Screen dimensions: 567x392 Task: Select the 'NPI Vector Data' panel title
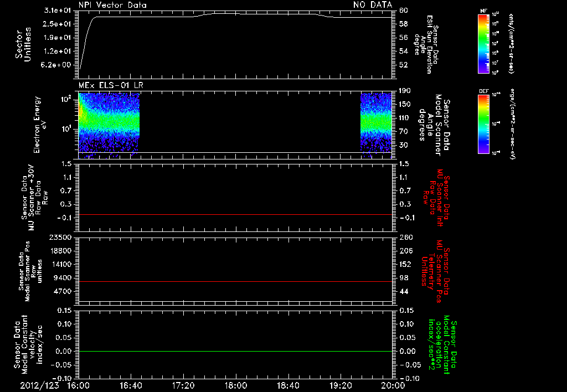112,5
